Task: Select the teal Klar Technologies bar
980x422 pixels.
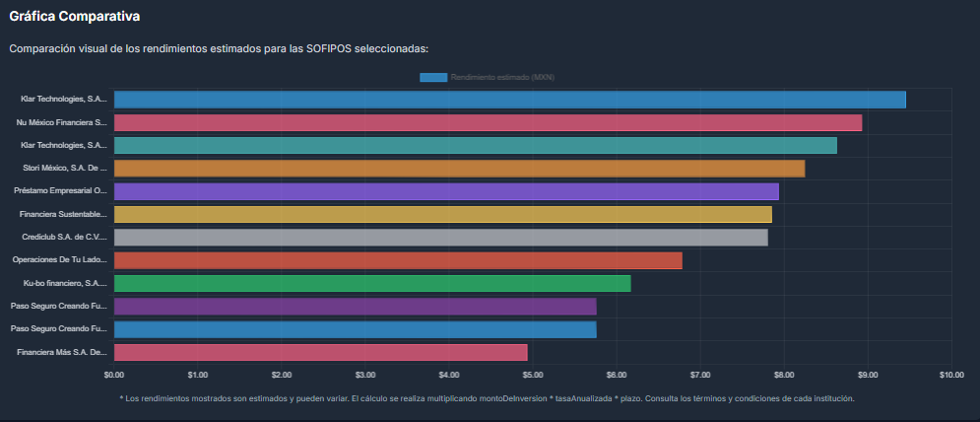Action: [x=476, y=145]
